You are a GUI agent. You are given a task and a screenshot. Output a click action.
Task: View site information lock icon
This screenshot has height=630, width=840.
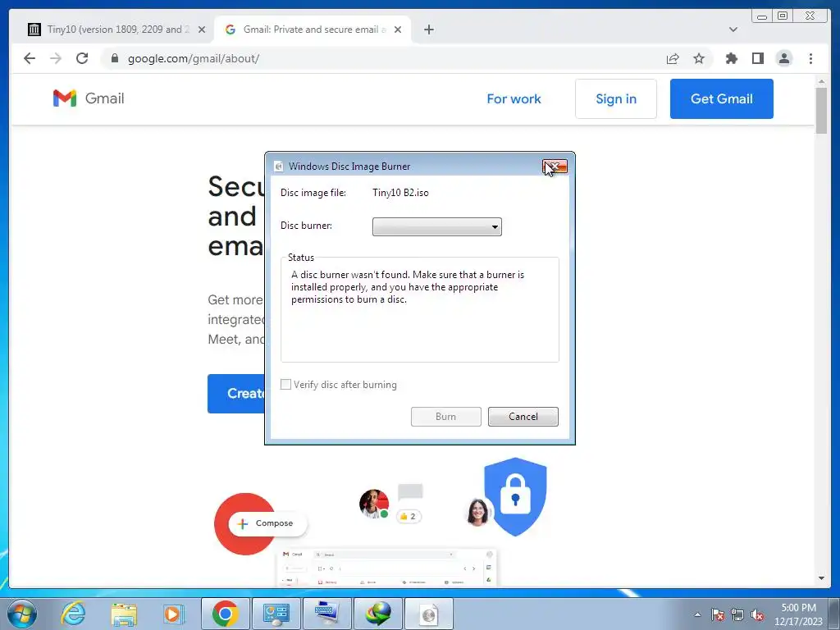(x=115, y=58)
